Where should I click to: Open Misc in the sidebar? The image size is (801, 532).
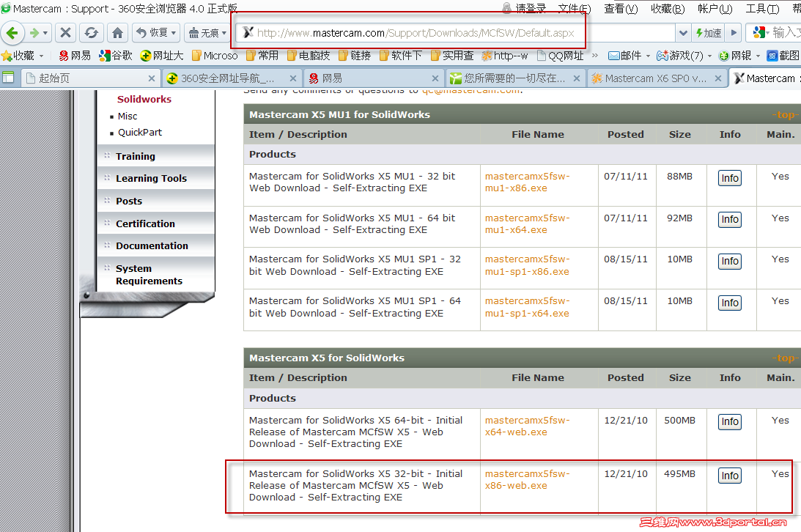click(128, 116)
